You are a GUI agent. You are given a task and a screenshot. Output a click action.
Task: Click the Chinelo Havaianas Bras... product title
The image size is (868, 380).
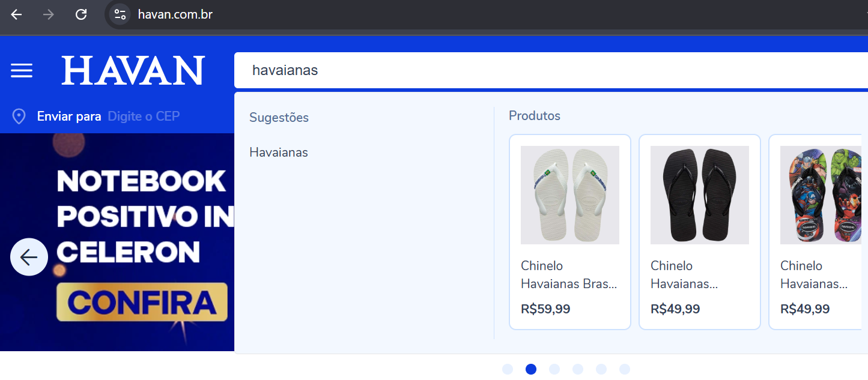click(x=568, y=274)
